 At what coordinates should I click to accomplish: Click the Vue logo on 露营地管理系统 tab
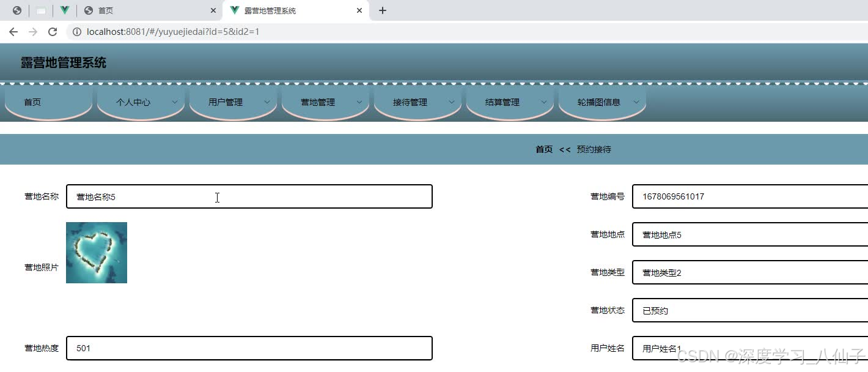pyautogui.click(x=234, y=10)
